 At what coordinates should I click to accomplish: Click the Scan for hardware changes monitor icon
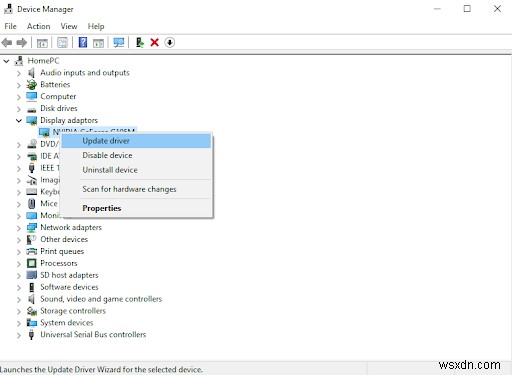119,43
